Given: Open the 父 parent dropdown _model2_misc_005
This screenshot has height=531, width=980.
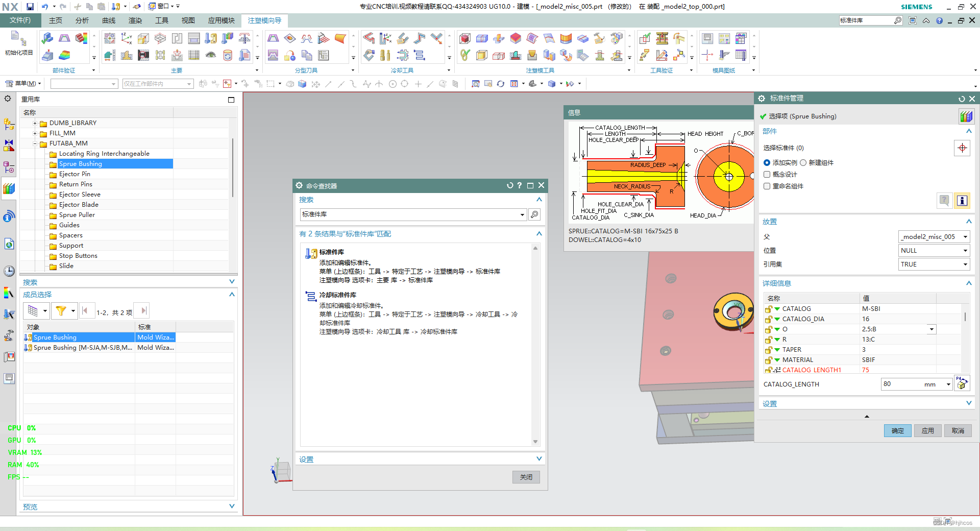Looking at the screenshot, I should (934, 236).
